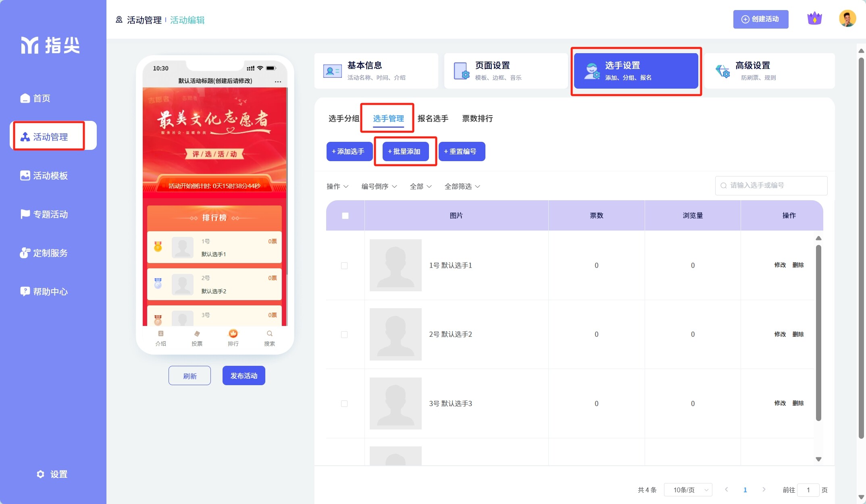Open the user avatar menu
This screenshot has height=504, width=866.
847,19
